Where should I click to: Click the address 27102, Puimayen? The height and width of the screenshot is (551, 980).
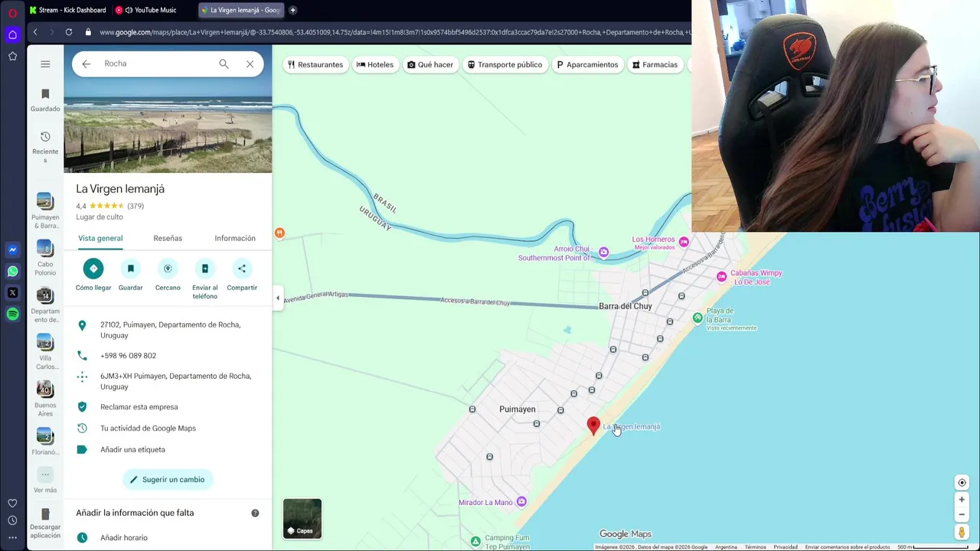tap(170, 330)
